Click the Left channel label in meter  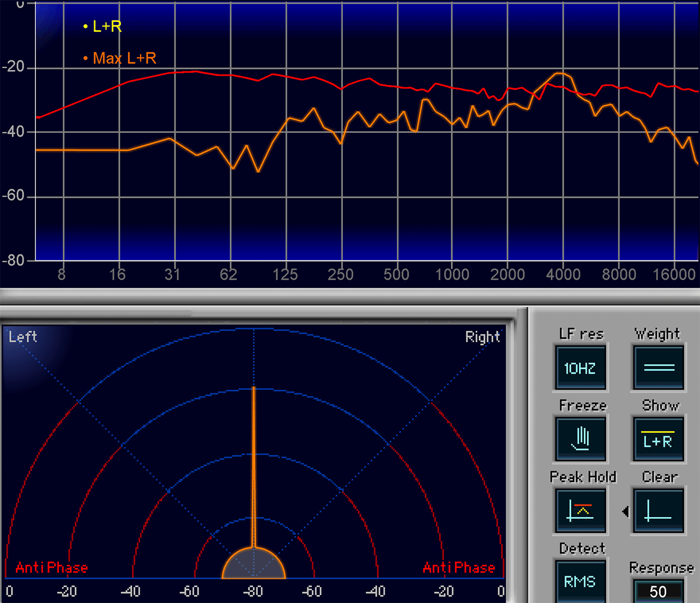tap(23, 337)
